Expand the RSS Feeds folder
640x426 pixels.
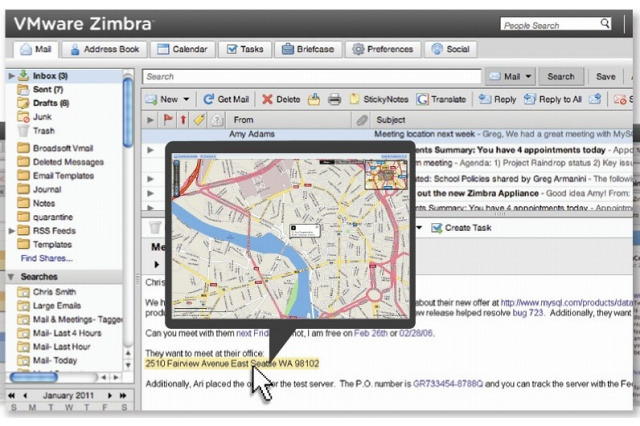(x=11, y=231)
